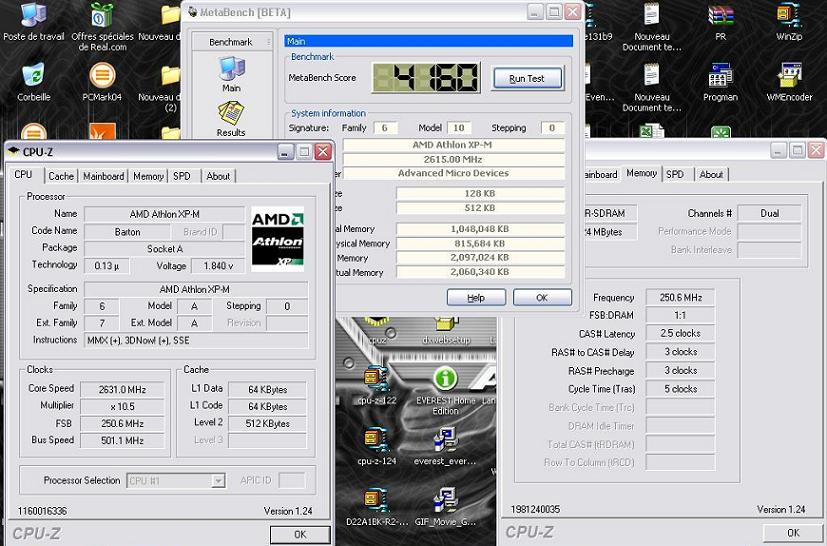Click the Cycle Time (Tras) 5 clocks value

click(x=680, y=389)
